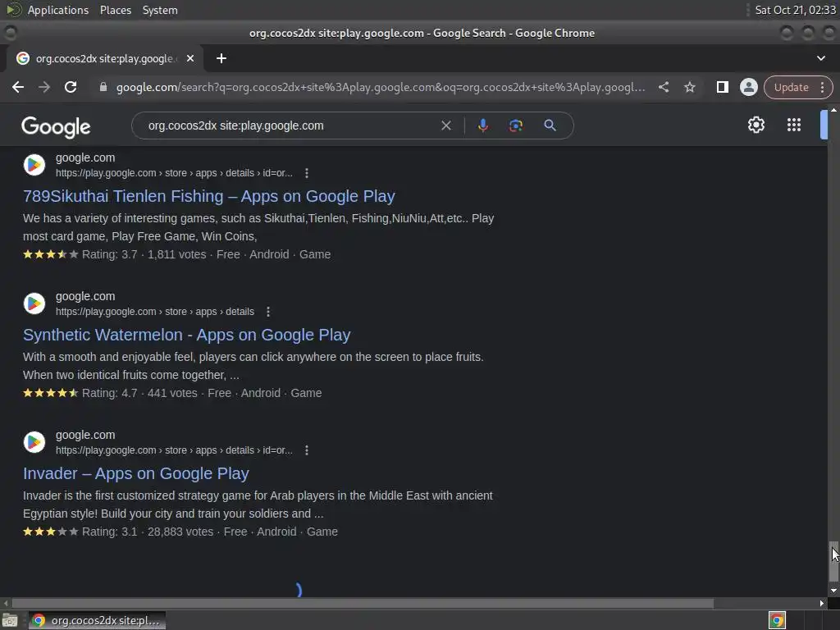Open the System menu
The width and height of the screenshot is (840, 630).
click(x=160, y=10)
